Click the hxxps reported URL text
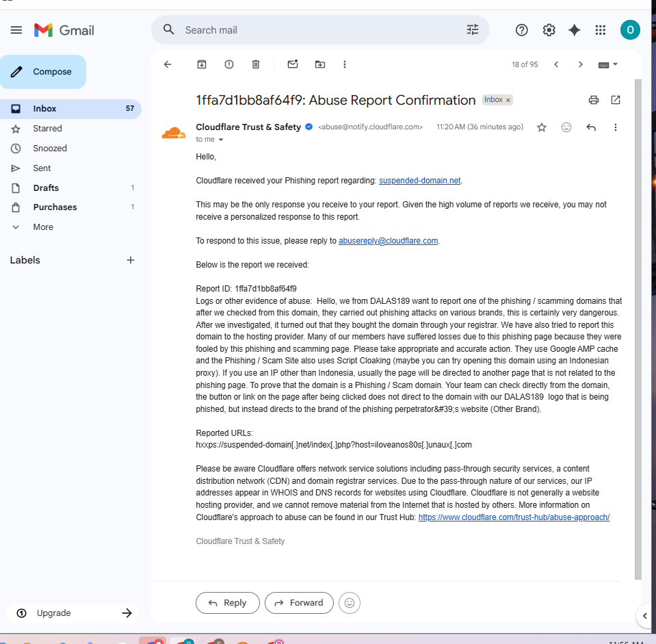656x644 pixels. [x=333, y=445]
